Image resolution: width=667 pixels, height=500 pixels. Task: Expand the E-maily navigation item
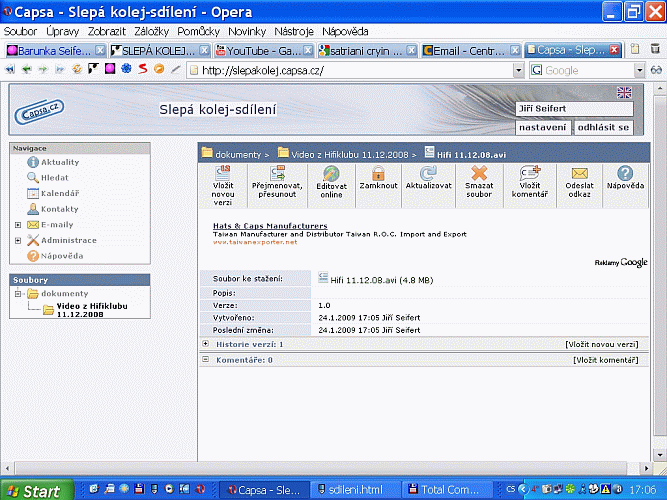18,225
